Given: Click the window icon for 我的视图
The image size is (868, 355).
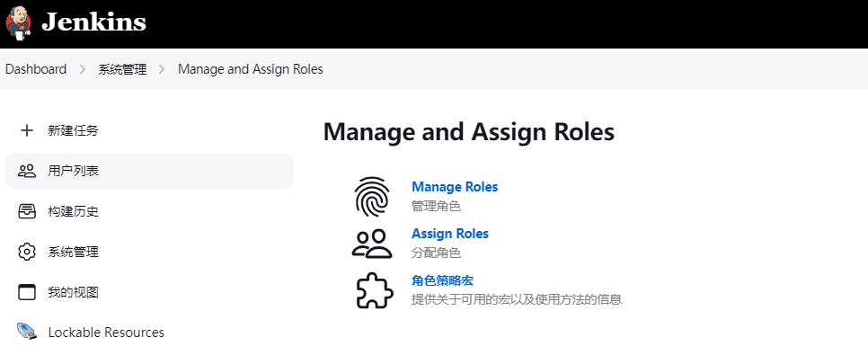Looking at the screenshot, I should [x=27, y=292].
